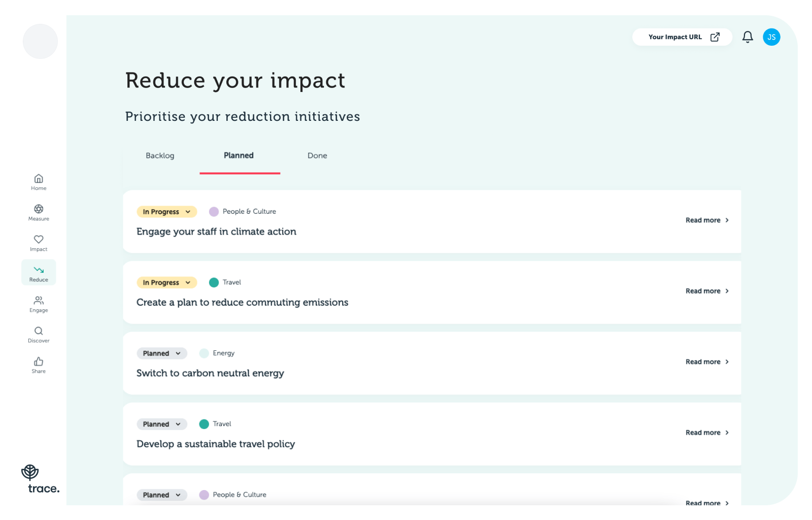Click the teal Travel category dot on commuting card
The width and height of the screenshot is (812, 520).
click(214, 282)
